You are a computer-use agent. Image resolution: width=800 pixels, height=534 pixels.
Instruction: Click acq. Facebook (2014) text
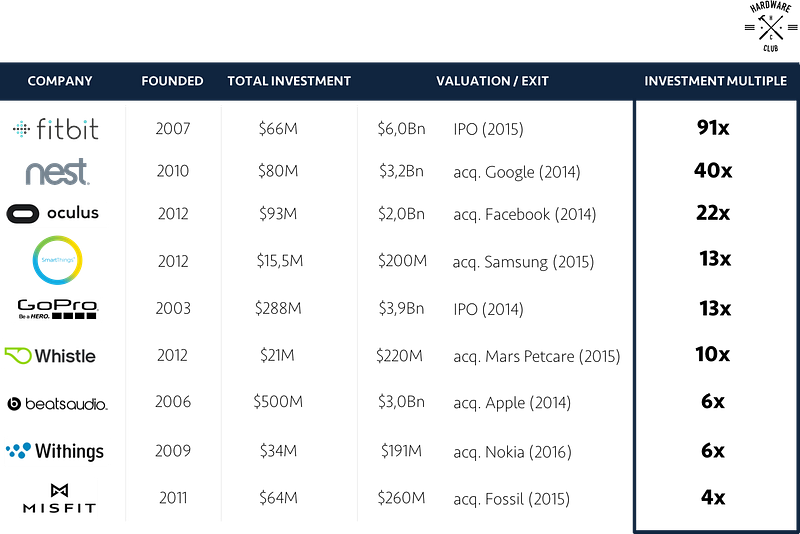pos(524,214)
